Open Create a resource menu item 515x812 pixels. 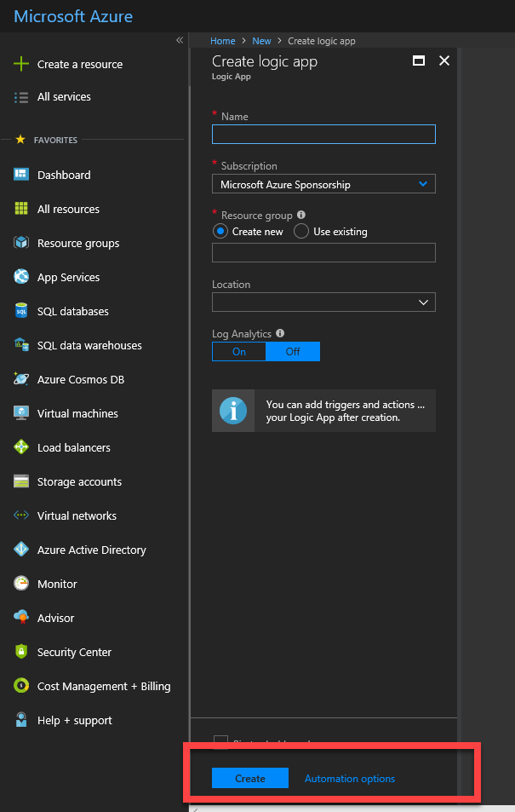pos(80,64)
